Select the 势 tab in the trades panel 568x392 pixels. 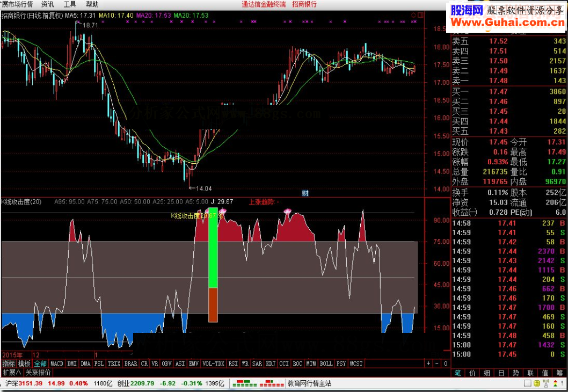(516, 373)
